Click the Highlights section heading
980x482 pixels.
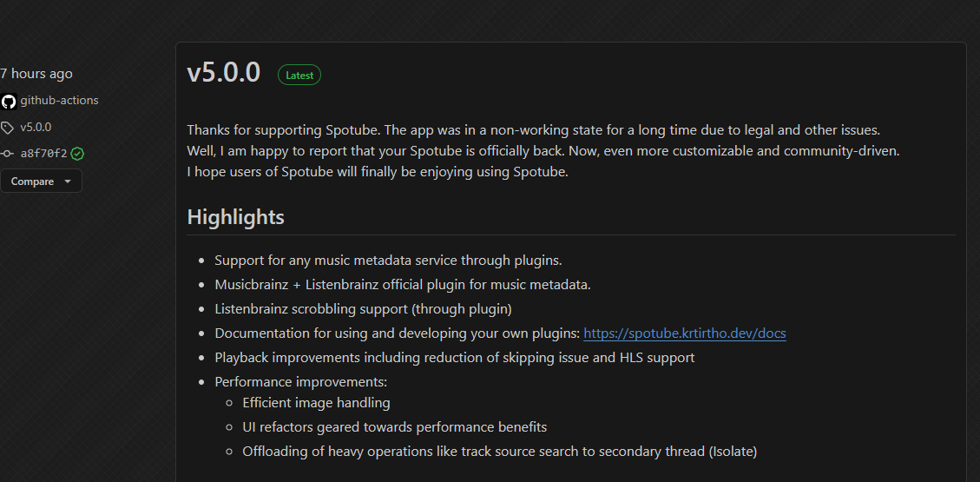[x=235, y=217]
